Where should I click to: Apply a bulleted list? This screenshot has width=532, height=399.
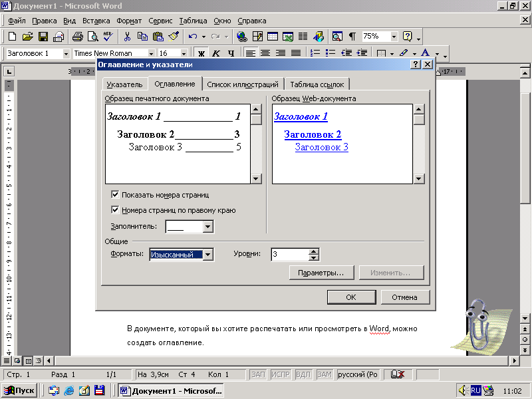point(331,53)
